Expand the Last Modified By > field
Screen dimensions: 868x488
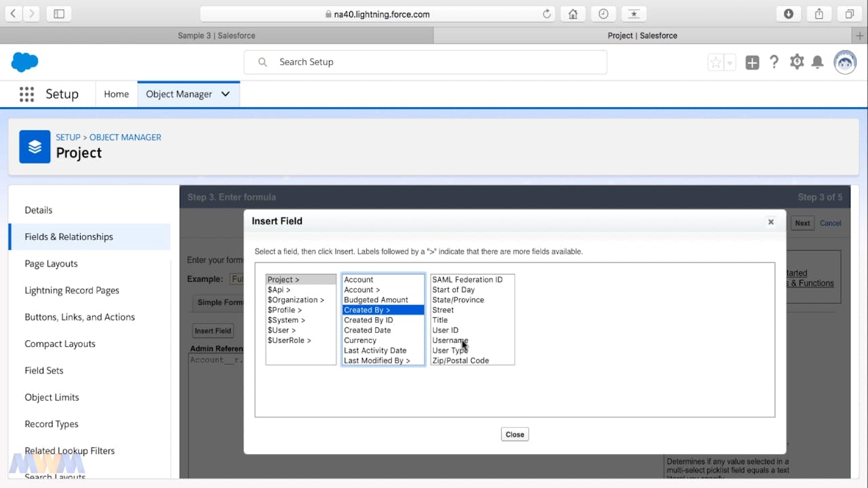tap(377, 361)
